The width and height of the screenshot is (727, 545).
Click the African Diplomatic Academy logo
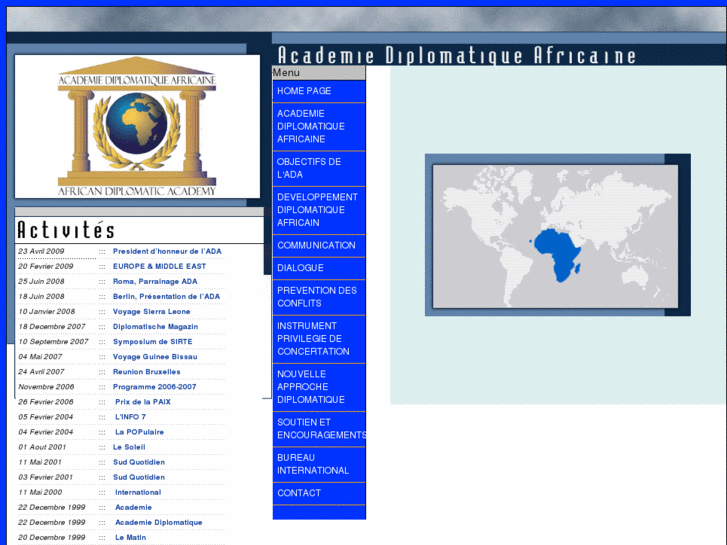[x=137, y=126]
